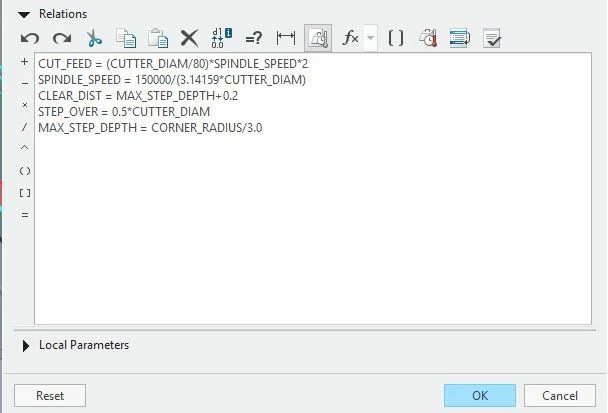This screenshot has width=608, height=413.
Task: Click the highlighted toolbar icon beside the fx icon
Action: 318,38
